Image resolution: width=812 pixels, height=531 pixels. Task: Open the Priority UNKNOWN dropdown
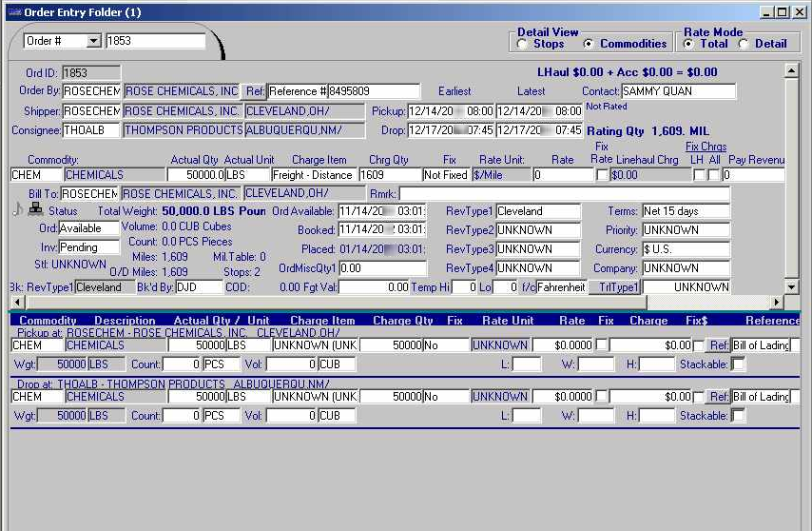pos(686,230)
